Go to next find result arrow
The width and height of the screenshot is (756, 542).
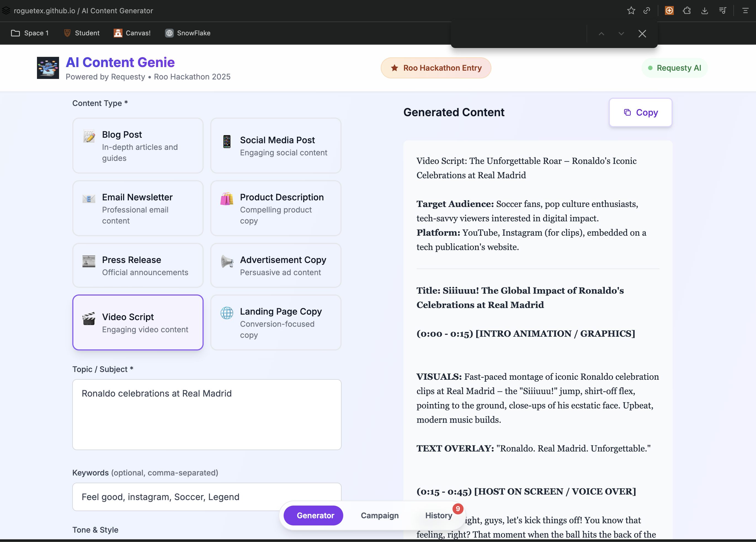(x=621, y=34)
